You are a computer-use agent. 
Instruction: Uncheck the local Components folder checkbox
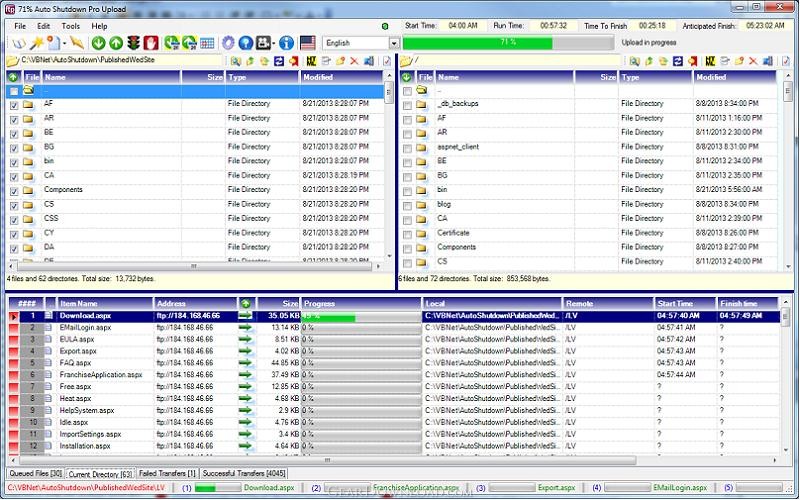(14, 191)
